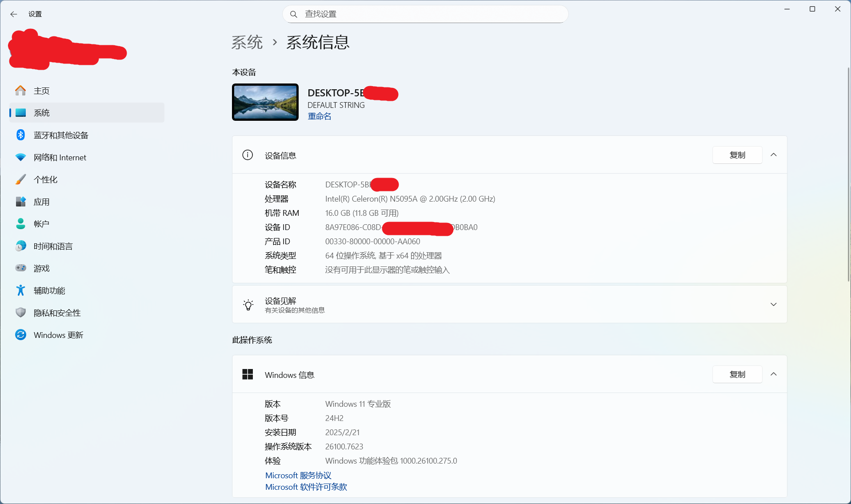Click the 游戏 gamepad icon
Viewport: 851px width, 504px height.
click(x=20, y=268)
